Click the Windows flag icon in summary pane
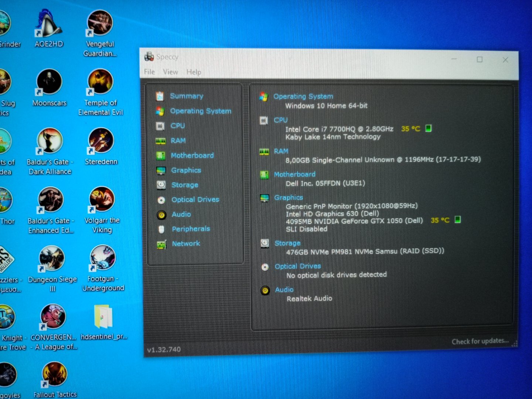 263,97
